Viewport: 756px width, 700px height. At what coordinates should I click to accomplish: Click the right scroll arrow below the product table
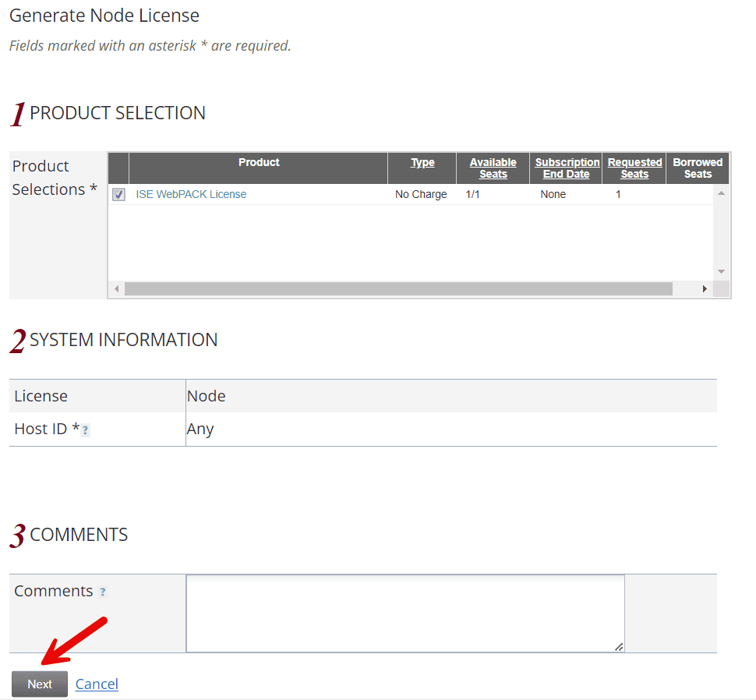(705, 288)
